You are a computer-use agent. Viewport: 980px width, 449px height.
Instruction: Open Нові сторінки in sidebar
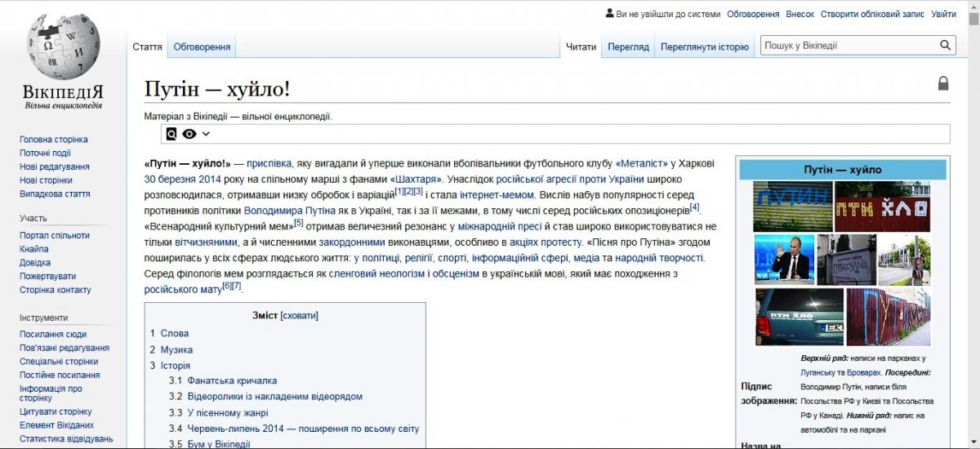(x=46, y=180)
